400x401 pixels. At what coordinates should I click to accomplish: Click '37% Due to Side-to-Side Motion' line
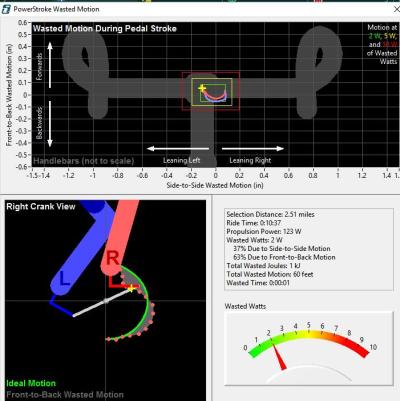coord(282,249)
